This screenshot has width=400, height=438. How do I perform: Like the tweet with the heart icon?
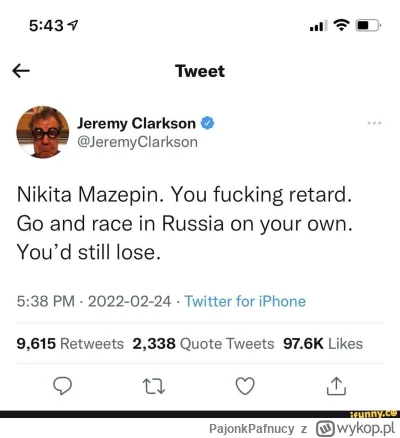tap(245, 386)
